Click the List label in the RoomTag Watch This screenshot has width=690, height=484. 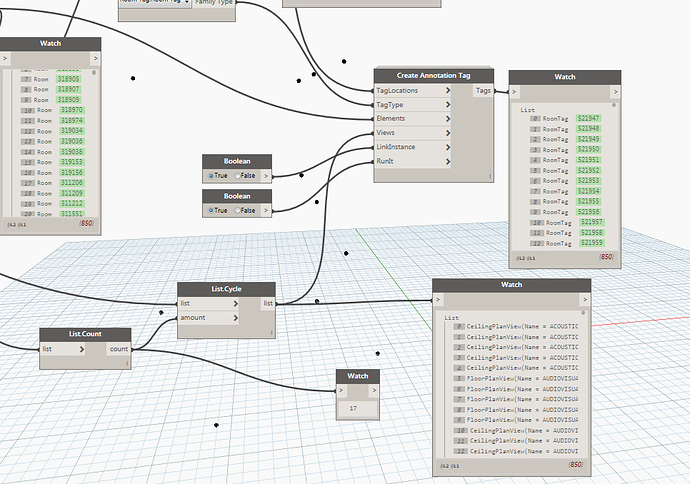[527, 110]
